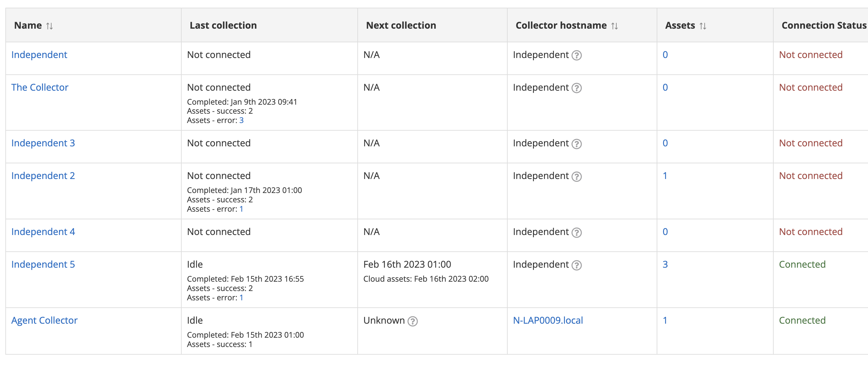Open the N-LAP0009.local hostname link
The width and height of the screenshot is (868, 372).
click(x=548, y=320)
